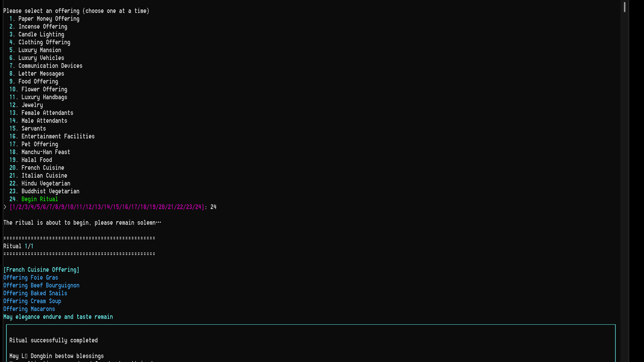Click Buddhist Vegetarian option
The width and height of the screenshot is (644, 362).
[50, 191]
